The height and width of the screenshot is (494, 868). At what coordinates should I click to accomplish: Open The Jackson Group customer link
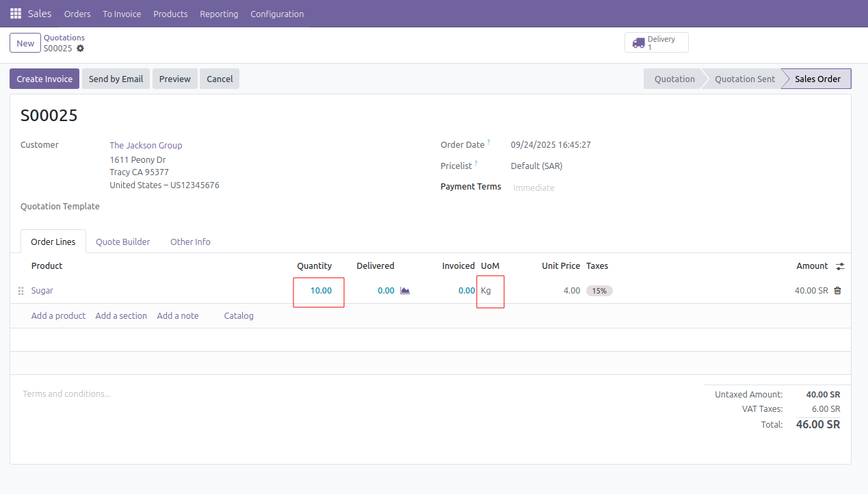coord(146,145)
